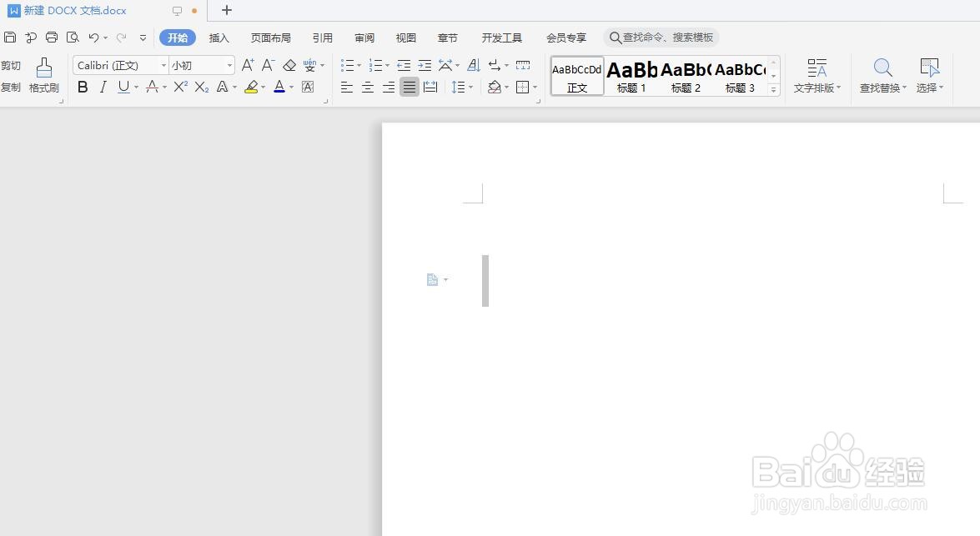Toggle Italic formatting
Image resolution: width=980 pixels, height=536 pixels.
click(103, 87)
